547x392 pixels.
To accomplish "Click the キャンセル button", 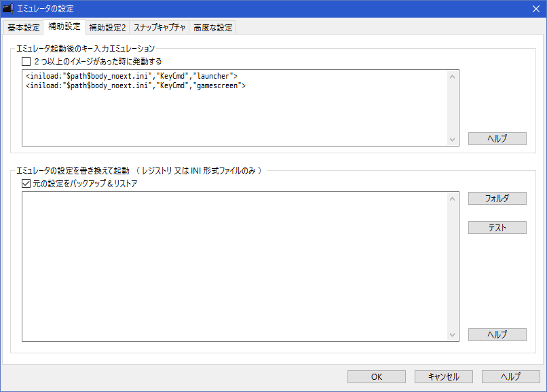I will 443,376.
